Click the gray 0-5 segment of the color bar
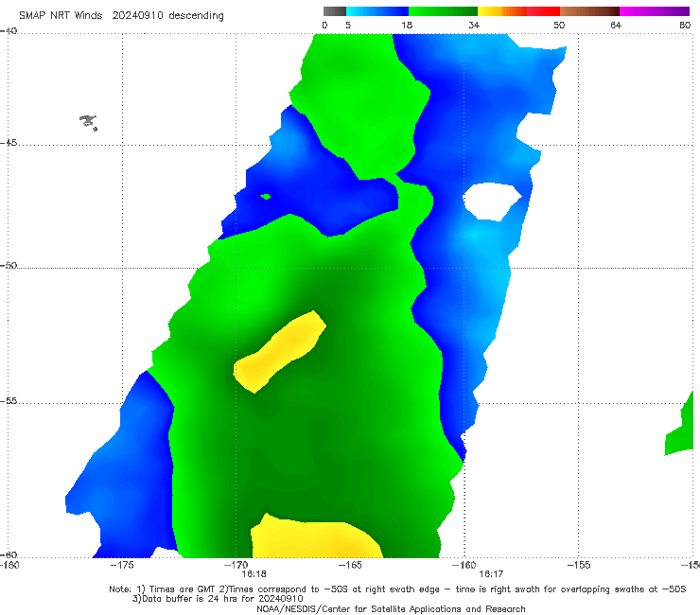700x615 pixels. click(334, 11)
